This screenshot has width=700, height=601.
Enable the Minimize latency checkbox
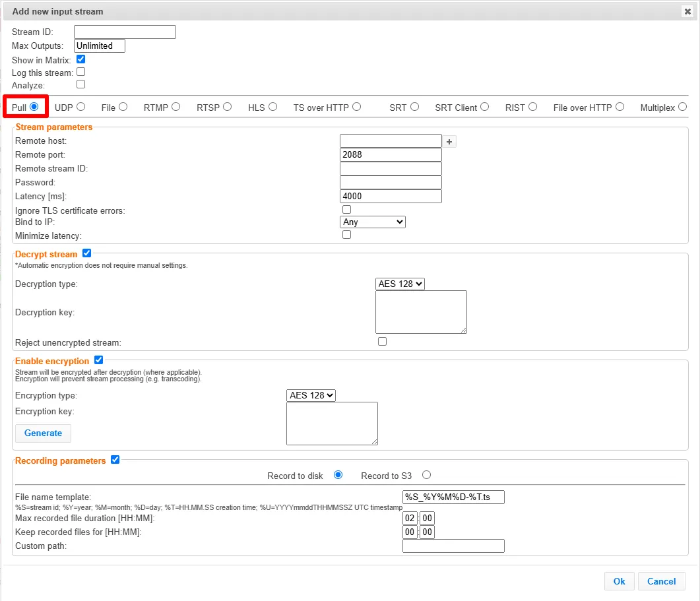pyautogui.click(x=346, y=235)
